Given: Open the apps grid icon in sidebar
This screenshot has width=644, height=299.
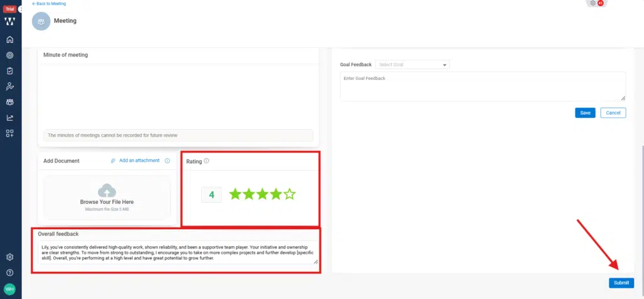Looking at the screenshot, I should (x=9, y=133).
